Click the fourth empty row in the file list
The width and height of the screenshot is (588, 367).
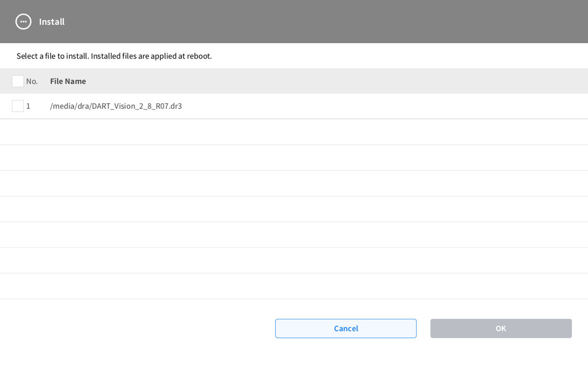coord(294,209)
